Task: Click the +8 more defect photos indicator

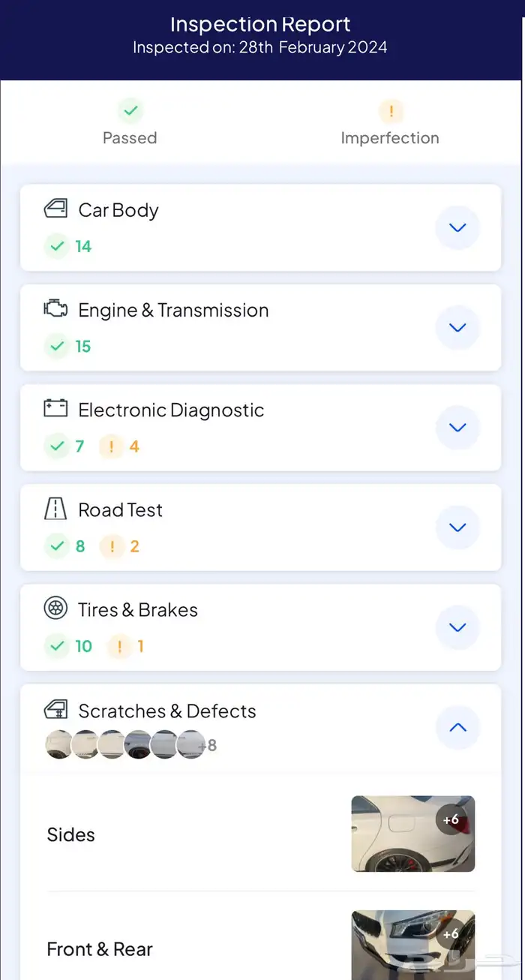Action: [x=207, y=745]
